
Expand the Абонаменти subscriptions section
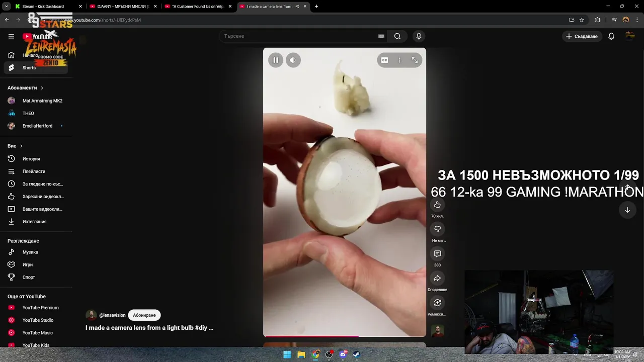coord(25,88)
